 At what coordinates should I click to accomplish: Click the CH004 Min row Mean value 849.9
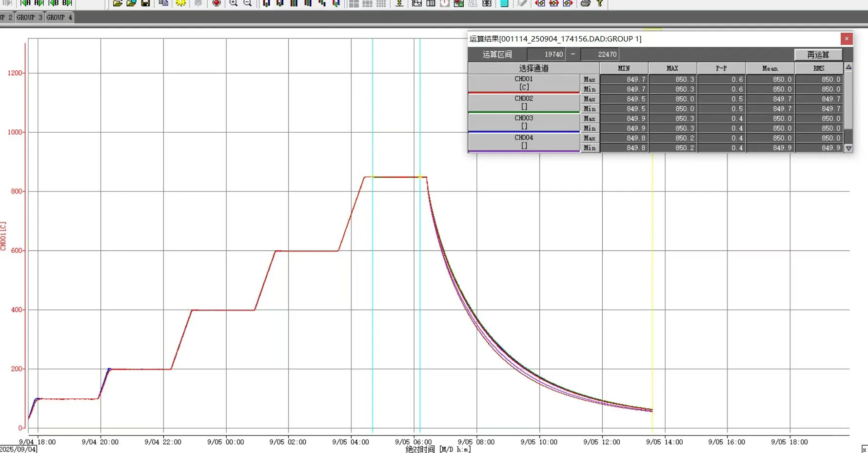click(x=770, y=147)
